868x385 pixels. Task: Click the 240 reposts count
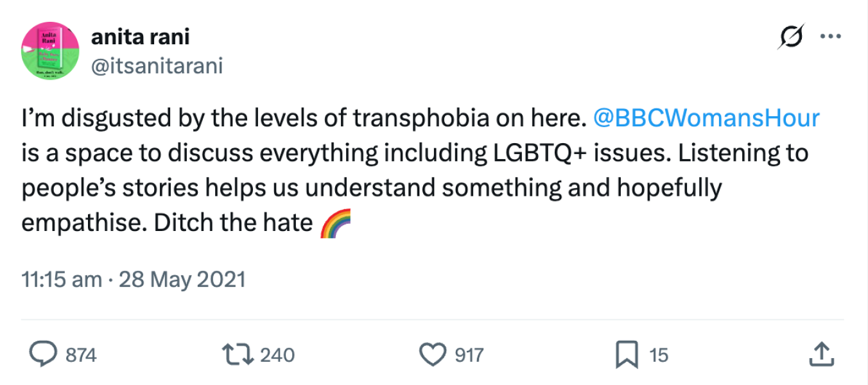(x=277, y=355)
